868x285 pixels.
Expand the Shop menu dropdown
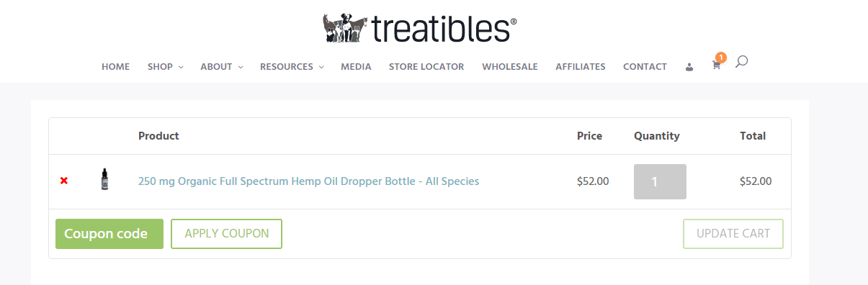[165, 67]
